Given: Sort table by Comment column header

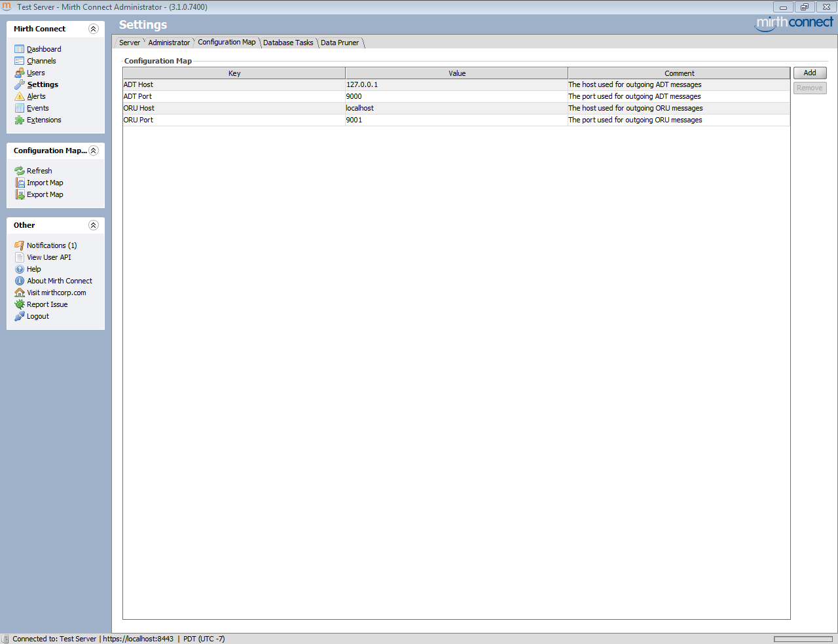Looking at the screenshot, I should click(679, 73).
